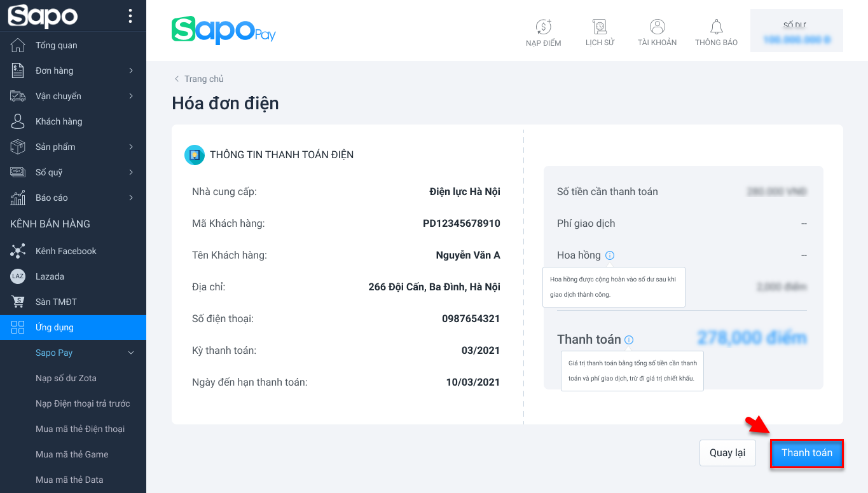Image resolution: width=868 pixels, height=493 pixels.
Task: Follow the Trang chủ breadcrumb link
Action: coord(203,79)
